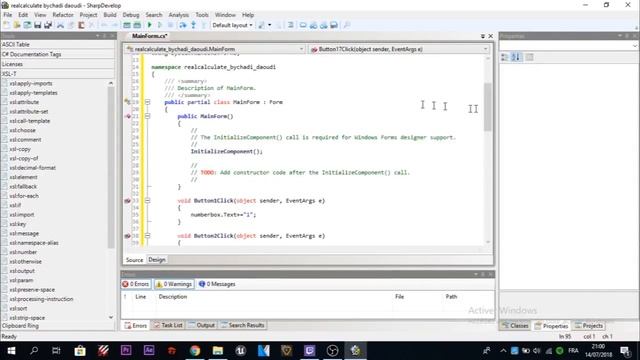Open Adobe After Effects from the taskbar
Viewport: 640px width, 360px height.
[149, 351]
